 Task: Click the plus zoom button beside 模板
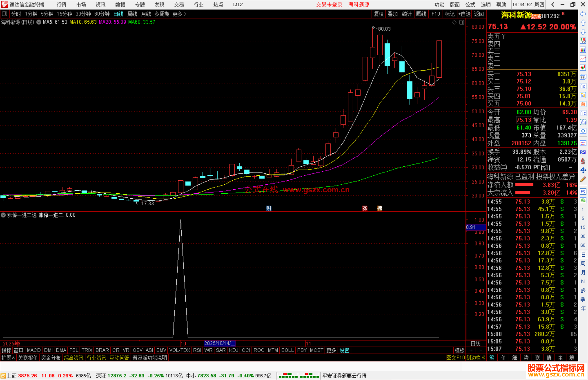pyautogui.click(x=471, y=350)
